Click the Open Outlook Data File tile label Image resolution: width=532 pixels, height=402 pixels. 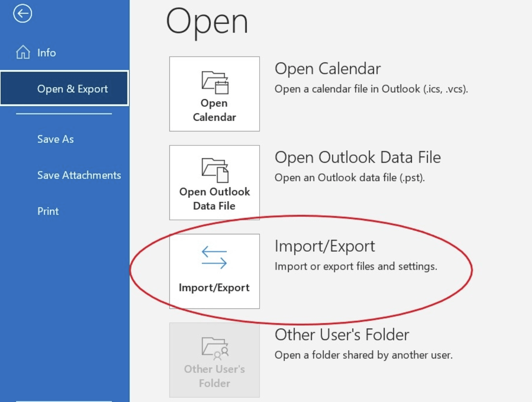[214, 199]
